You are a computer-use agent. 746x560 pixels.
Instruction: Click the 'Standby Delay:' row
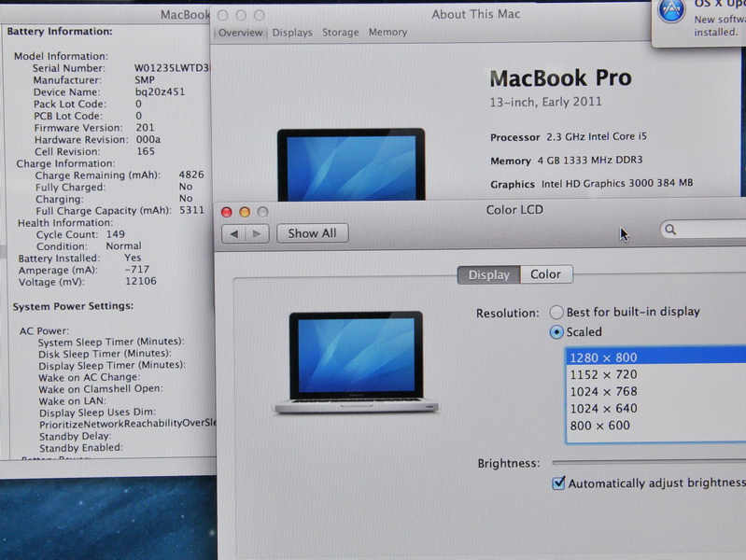76,436
